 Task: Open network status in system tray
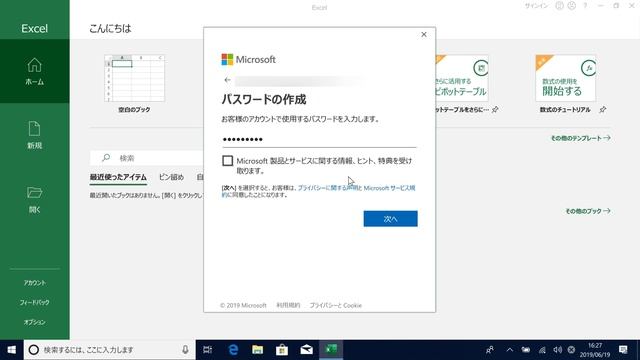pyautogui.click(x=542, y=350)
